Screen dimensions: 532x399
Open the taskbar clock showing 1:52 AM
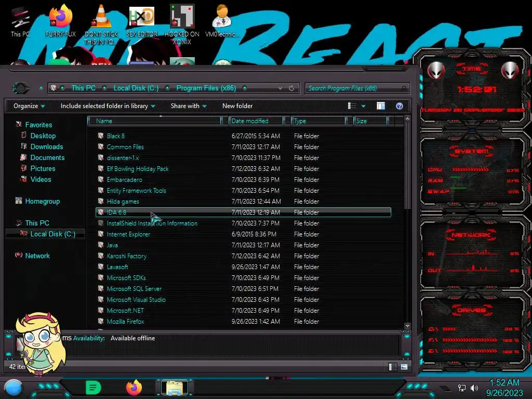tap(504, 388)
